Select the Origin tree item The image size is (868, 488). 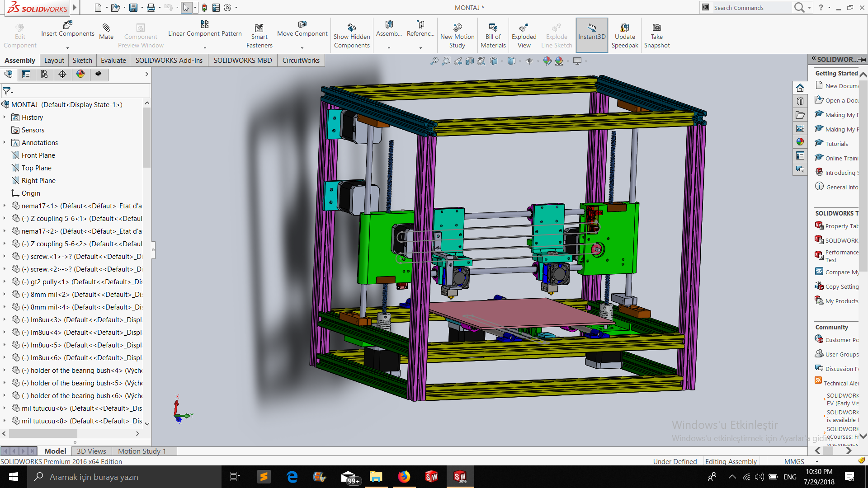tap(31, 193)
